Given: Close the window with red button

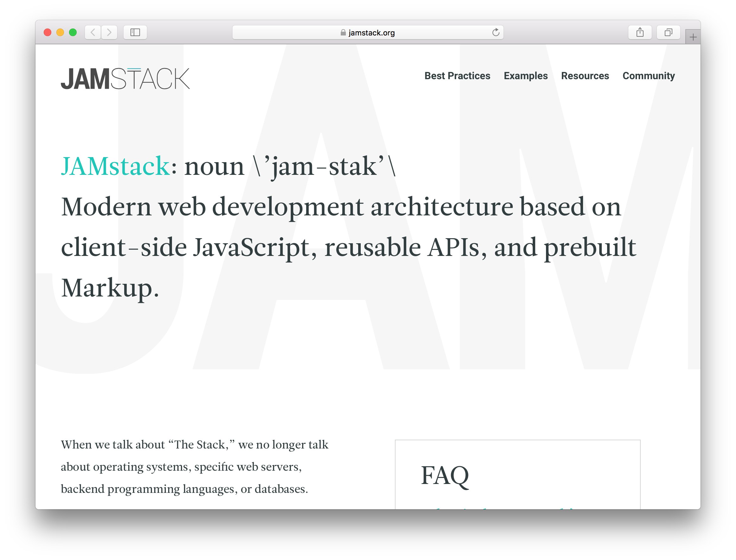Looking at the screenshot, I should click(x=48, y=32).
